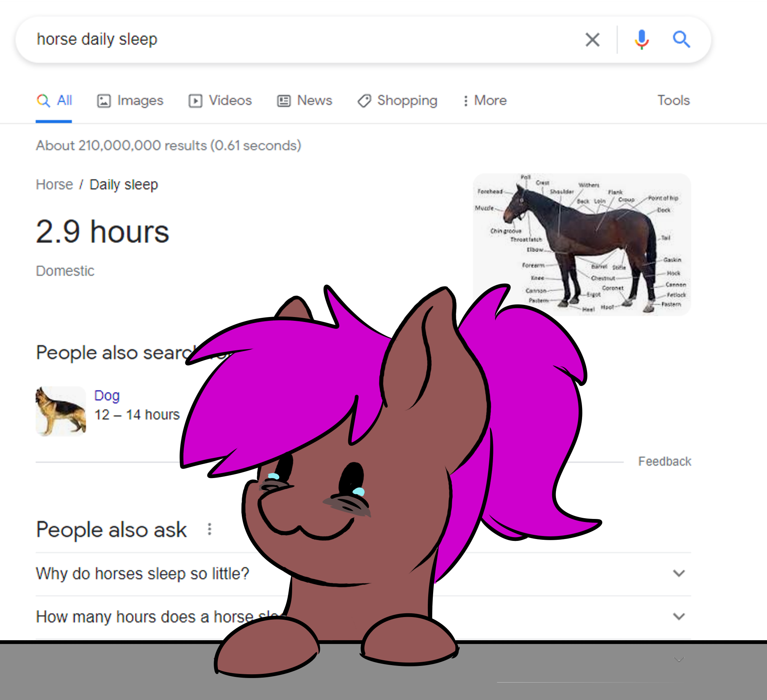This screenshot has width=767, height=700.
Task: Clear the search box with X icon
Action: (592, 39)
